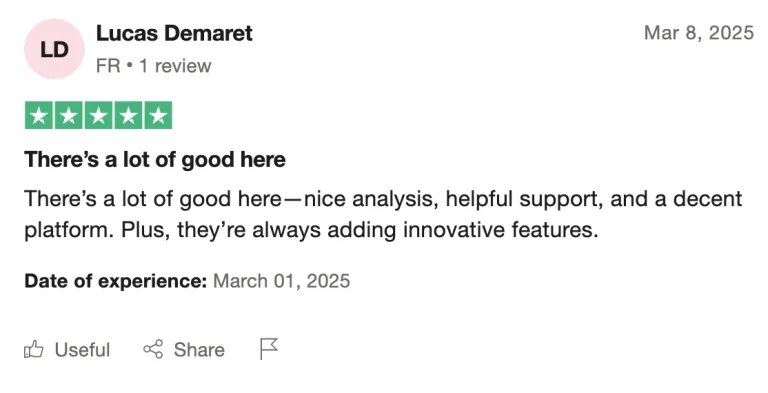Click the 'Date of experience:' bold label
This screenshot has width=768, height=393.
pos(116,281)
